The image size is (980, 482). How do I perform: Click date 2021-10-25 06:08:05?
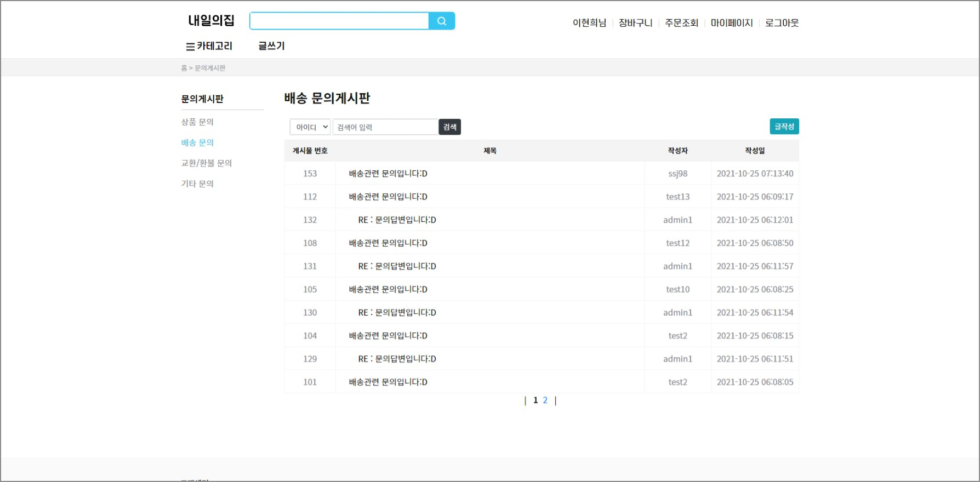coord(755,382)
